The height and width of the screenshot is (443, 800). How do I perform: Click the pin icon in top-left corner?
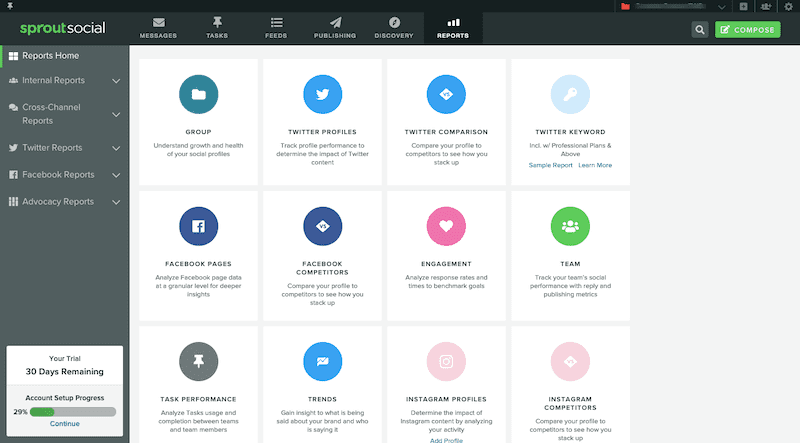[x=10, y=6]
